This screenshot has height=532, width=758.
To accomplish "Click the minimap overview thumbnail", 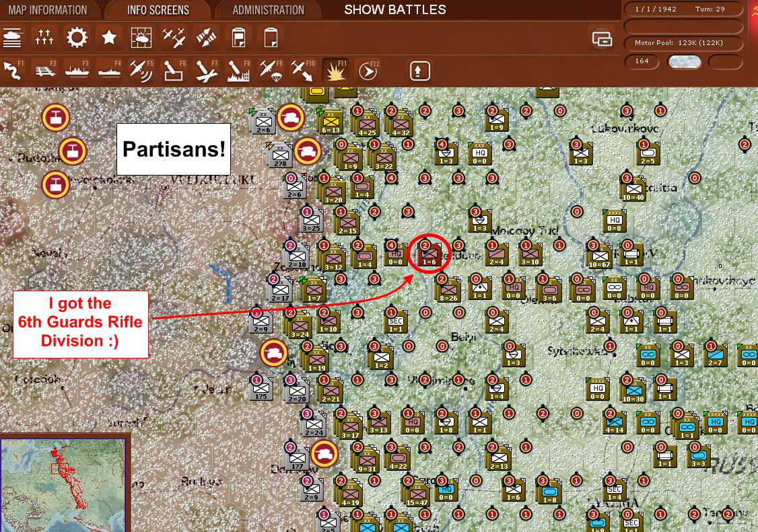I will (63, 485).
